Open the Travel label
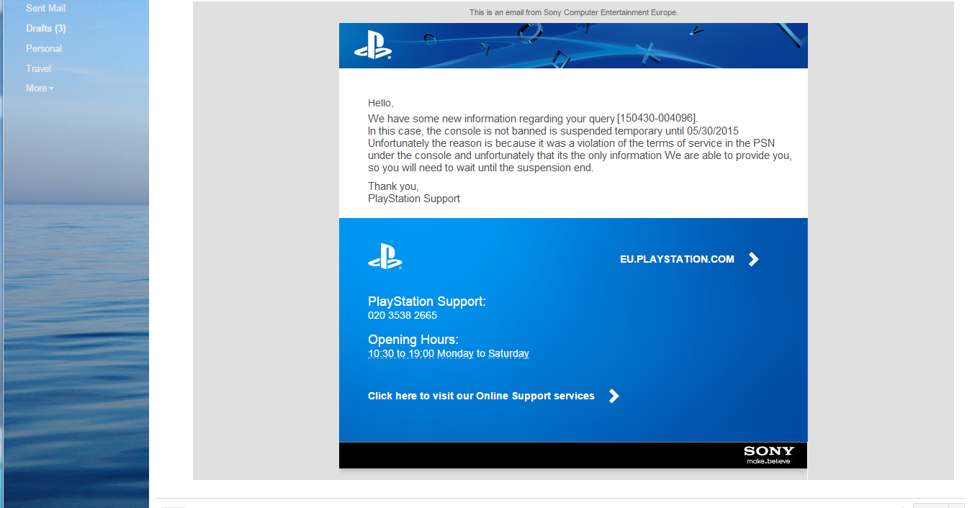 (38, 68)
